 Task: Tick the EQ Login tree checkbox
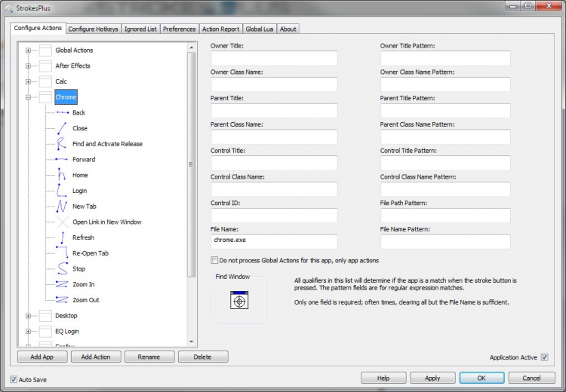point(45,331)
